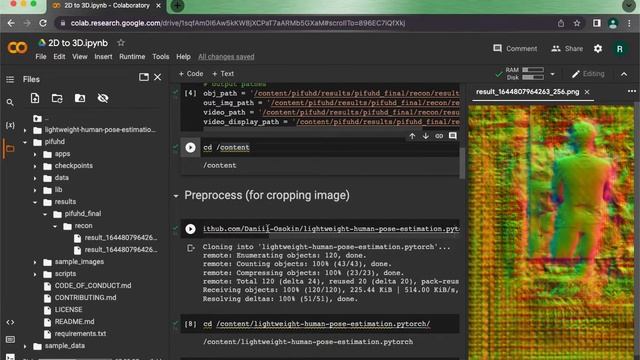Click the rendered 3D result image preview
The width and height of the screenshot is (640, 360).
tap(551, 232)
